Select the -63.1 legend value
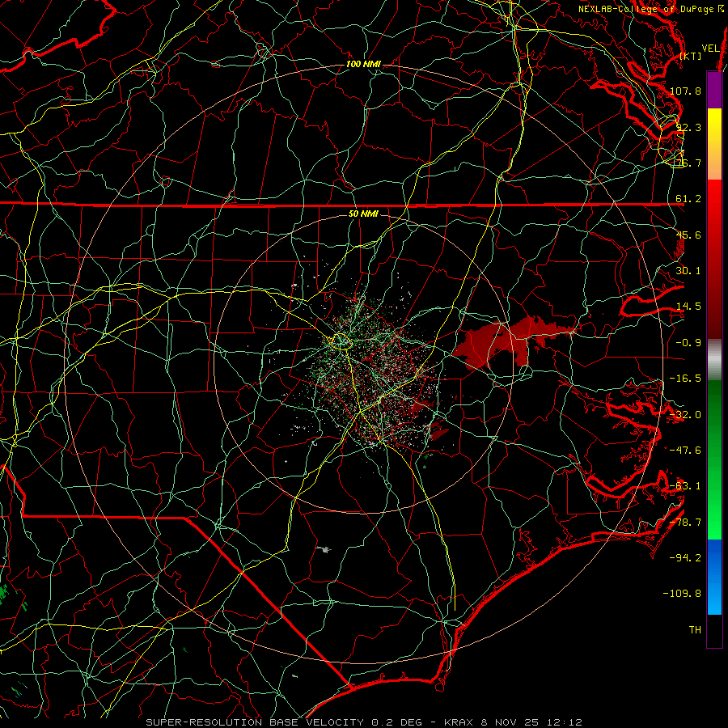This screenshot has width=728, height=728. (686, 486)
